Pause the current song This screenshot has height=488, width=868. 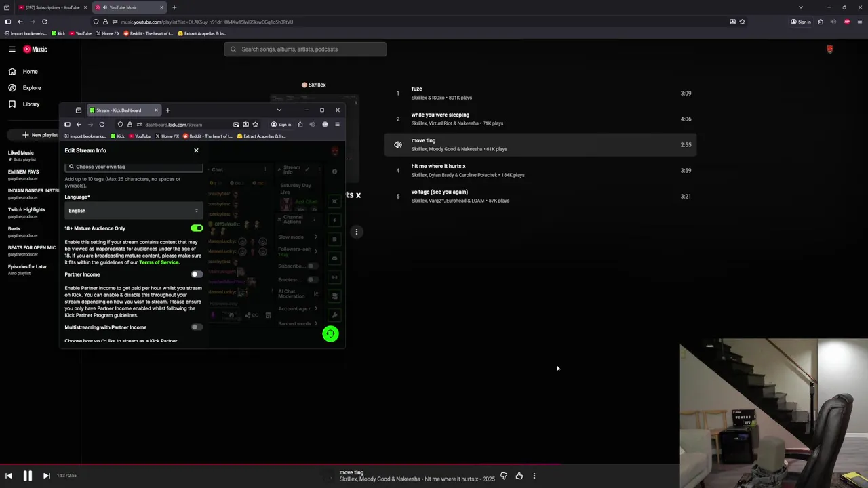click(28, 476)
